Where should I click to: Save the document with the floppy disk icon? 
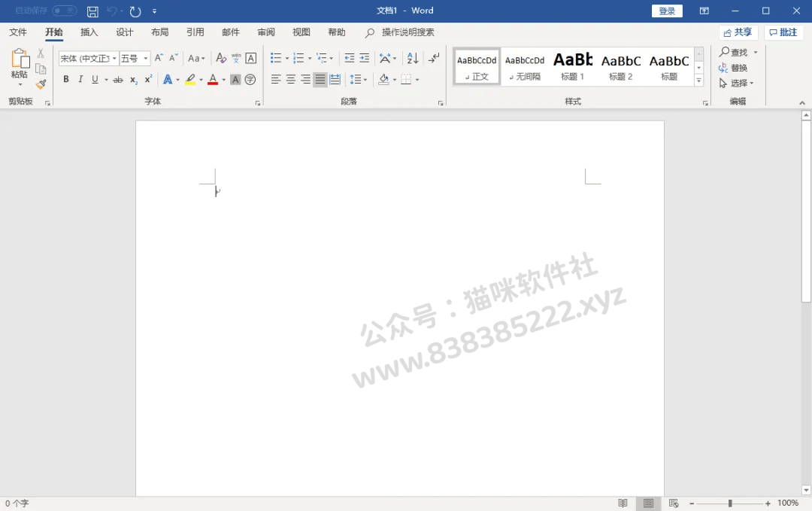pos(92,11)
